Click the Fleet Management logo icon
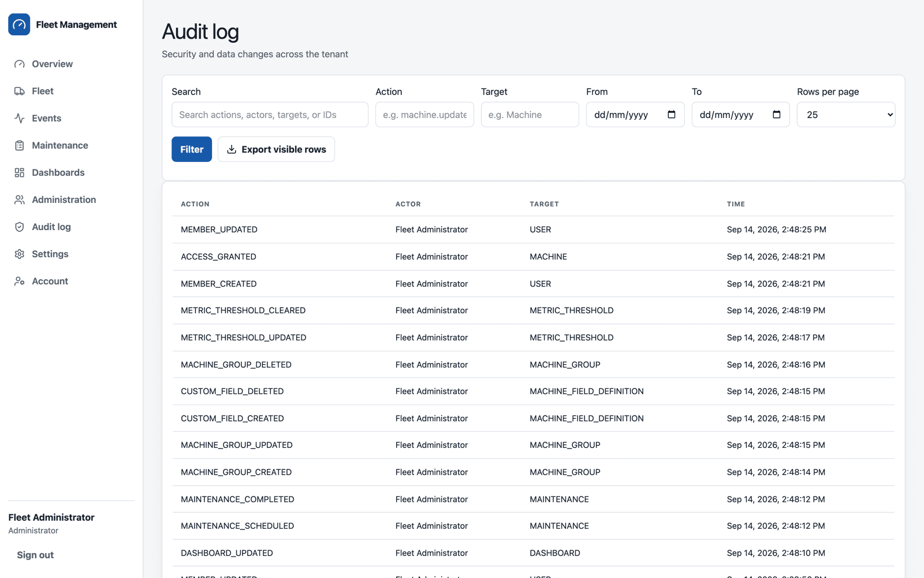This screenshot has width=924, height=578. (19, 24)
